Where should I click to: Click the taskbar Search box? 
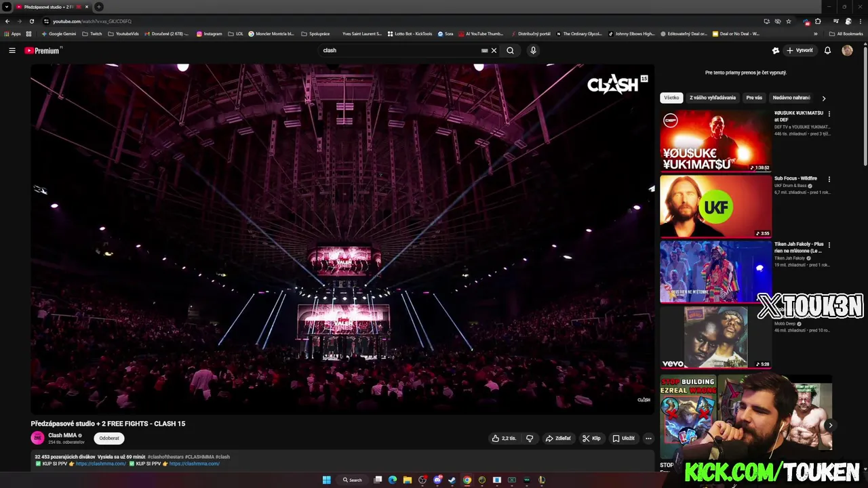353,480
